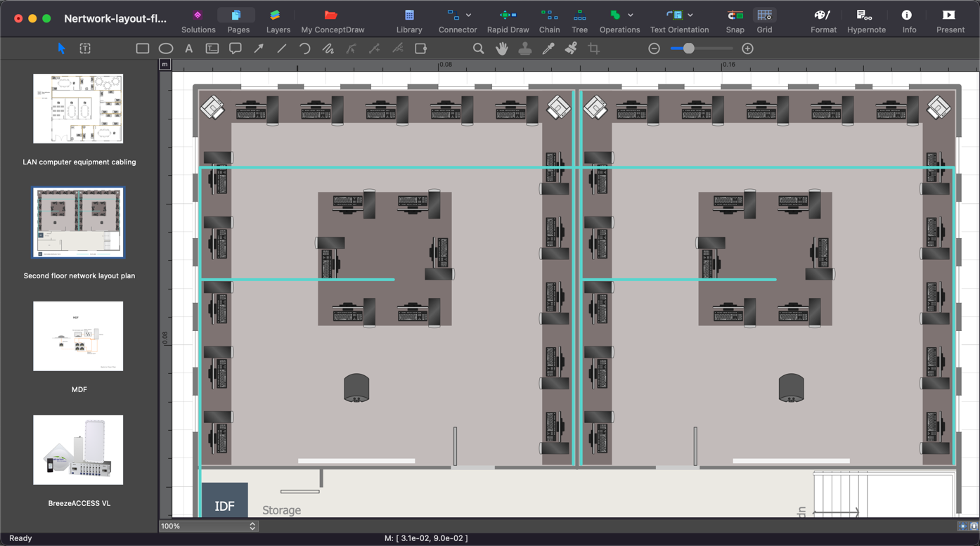Viewport: 980px width, 546px height.
Task: Click the zoom in plus button
Action: [x=747, y=48]
